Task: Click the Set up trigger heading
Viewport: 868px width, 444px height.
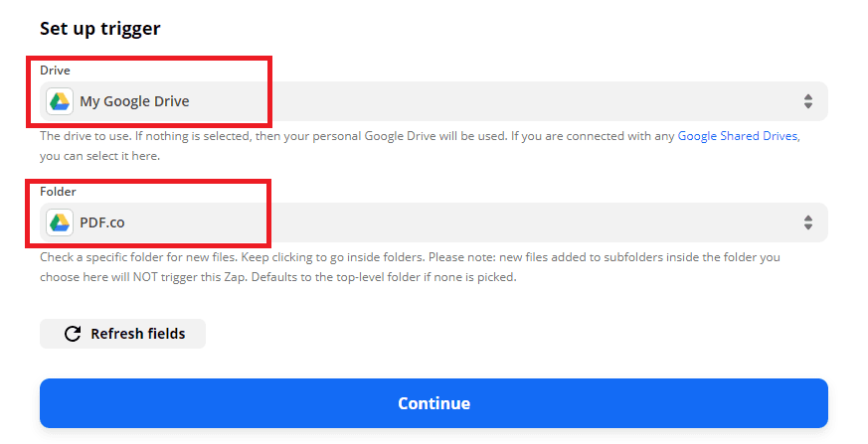Action: 99,29
